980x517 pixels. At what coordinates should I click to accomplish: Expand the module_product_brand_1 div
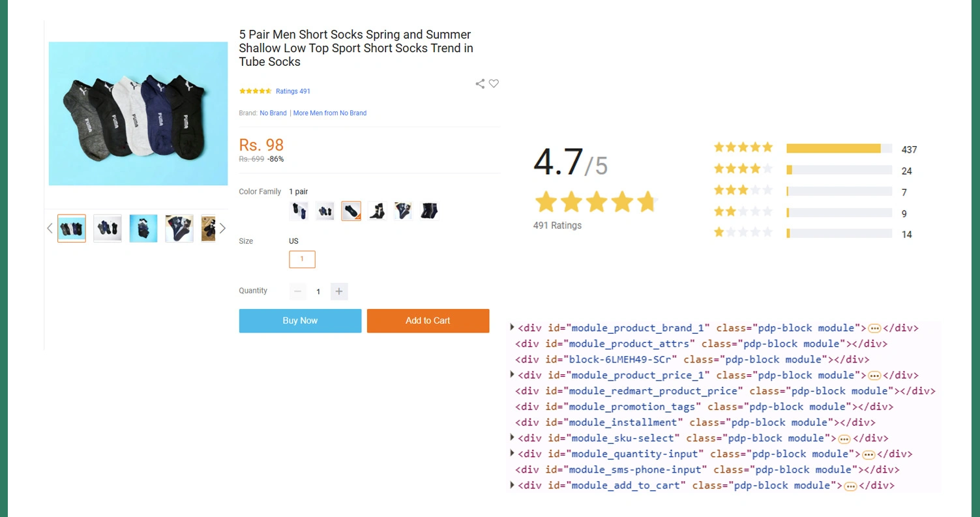click(x=512, y=328)
